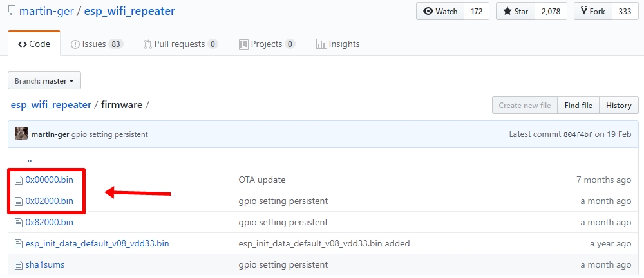
Task: Click the eye icon in Watch button
Action: pyautogui.click(x=428, y=11)
